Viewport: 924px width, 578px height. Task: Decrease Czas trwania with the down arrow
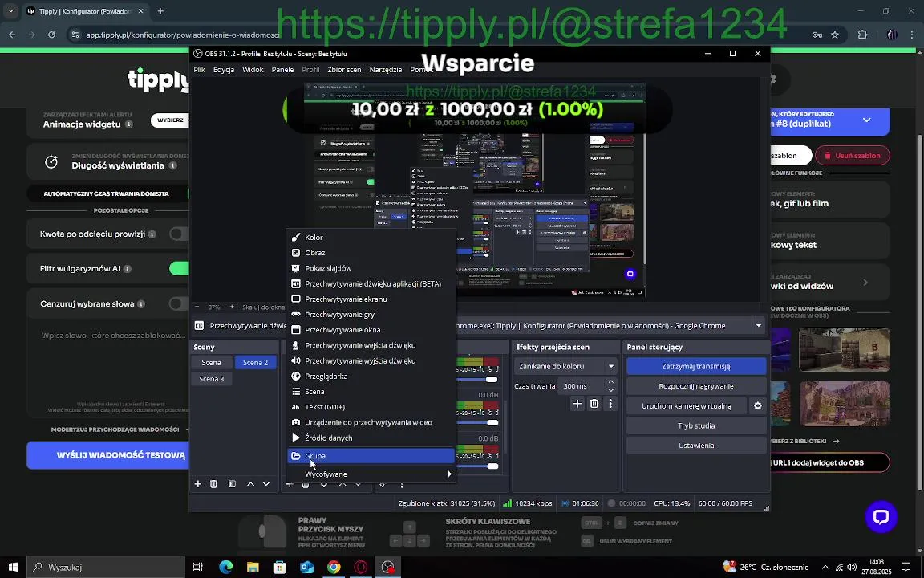click(610, 390)
